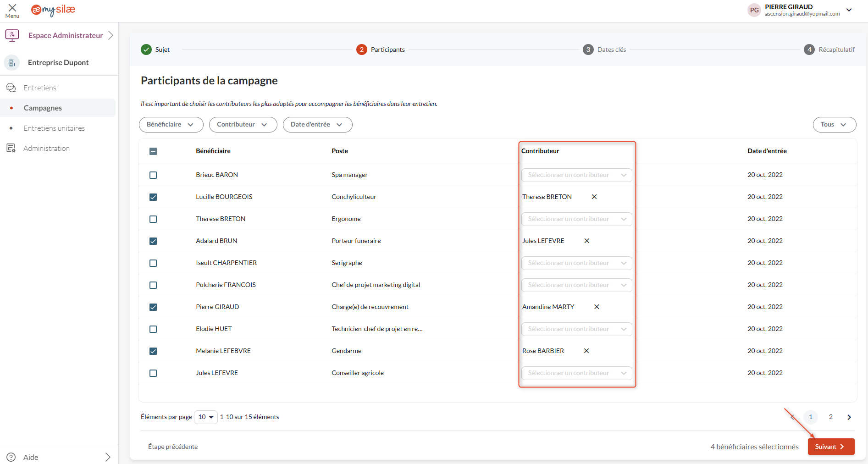Click the Administration sidebar icon
The height and width of the screenshot is (464, 868).
pos(11,148)
